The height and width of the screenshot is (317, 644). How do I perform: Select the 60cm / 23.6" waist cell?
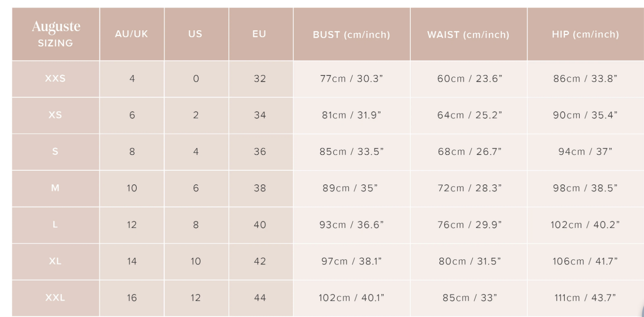470,79
